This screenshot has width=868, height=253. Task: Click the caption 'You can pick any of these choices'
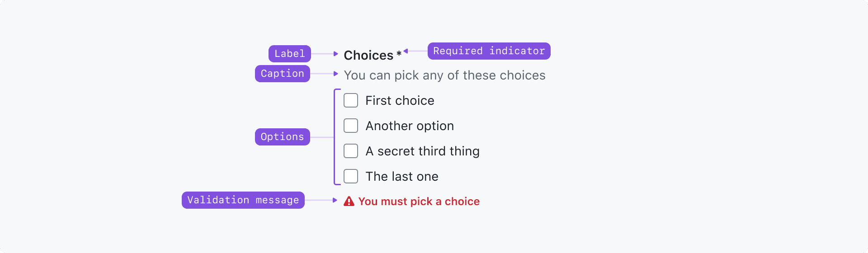[x=444, y=75]
